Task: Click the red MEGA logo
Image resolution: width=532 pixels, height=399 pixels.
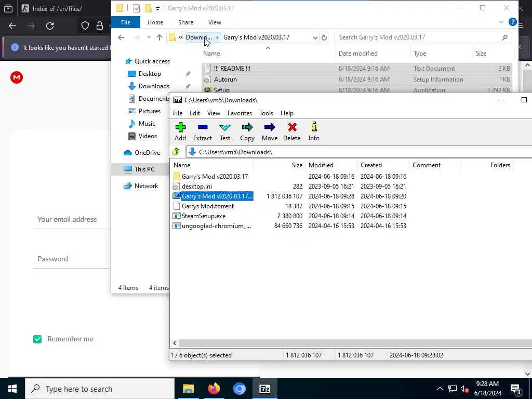Action: (17, 77)
